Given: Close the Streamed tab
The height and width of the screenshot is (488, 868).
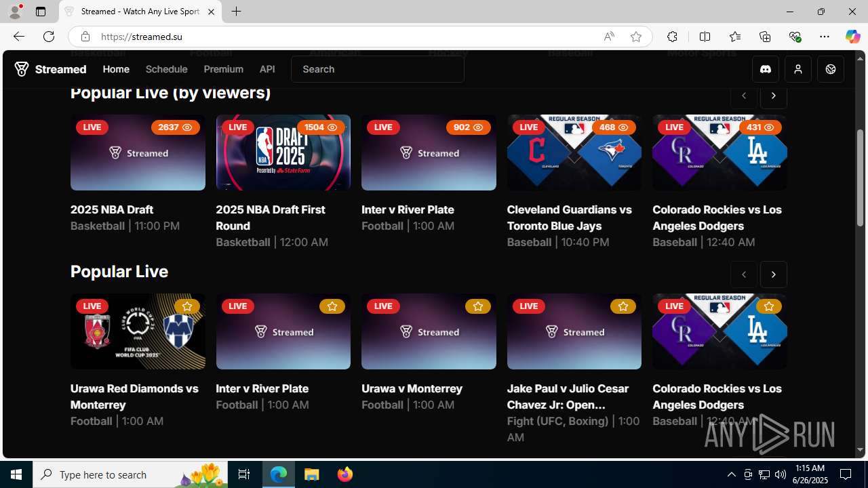Looking at the screenshot, I should coord(211,12).
